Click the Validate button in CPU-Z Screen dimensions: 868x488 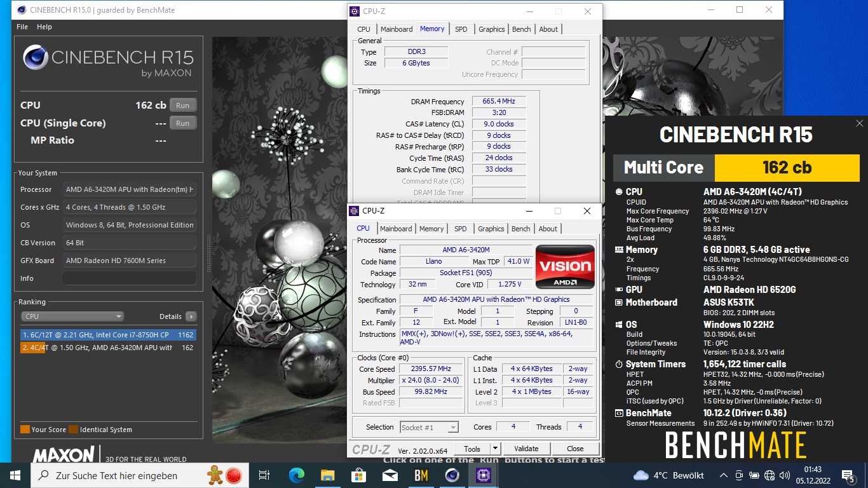[x=526, y=449]
